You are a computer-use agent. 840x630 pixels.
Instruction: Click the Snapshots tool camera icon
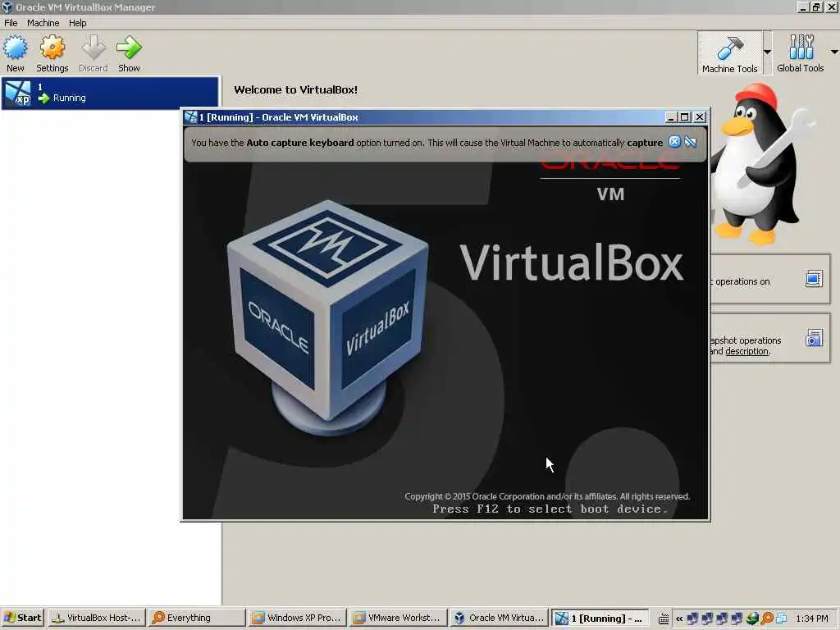pyautogui.click(x=814, y=338)
